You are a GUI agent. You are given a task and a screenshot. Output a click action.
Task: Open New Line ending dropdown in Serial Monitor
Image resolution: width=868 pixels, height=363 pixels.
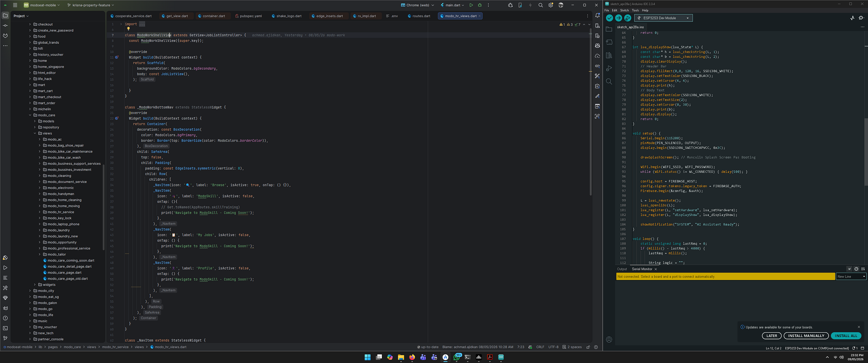pos(851,277)
